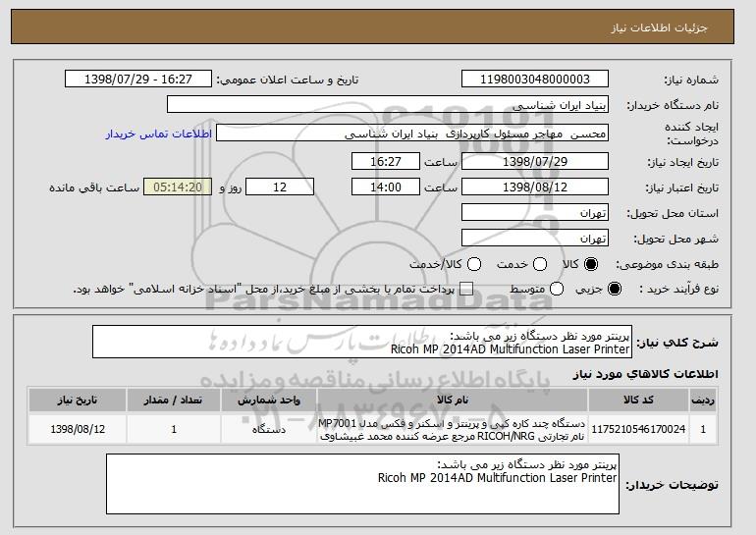Click the استان محل تحویل label
This screenshot has height=535, width=756.
point(673,213)
